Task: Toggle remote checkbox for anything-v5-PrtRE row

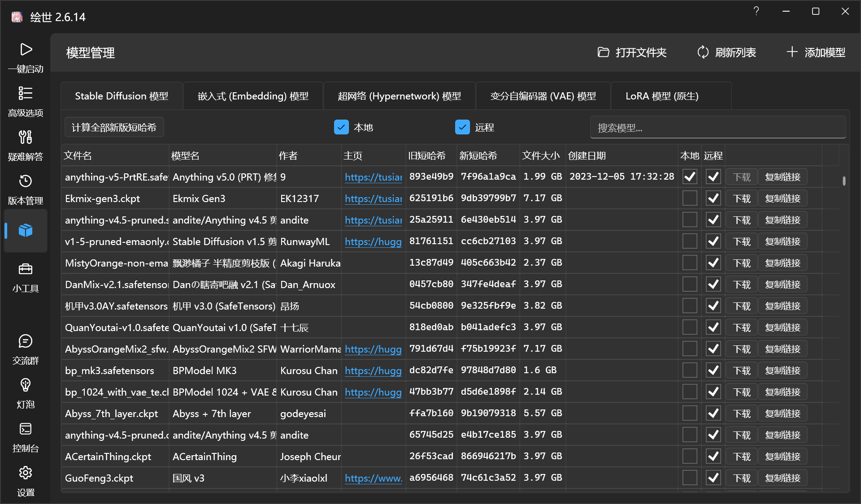Action: [x=713, y=177]
